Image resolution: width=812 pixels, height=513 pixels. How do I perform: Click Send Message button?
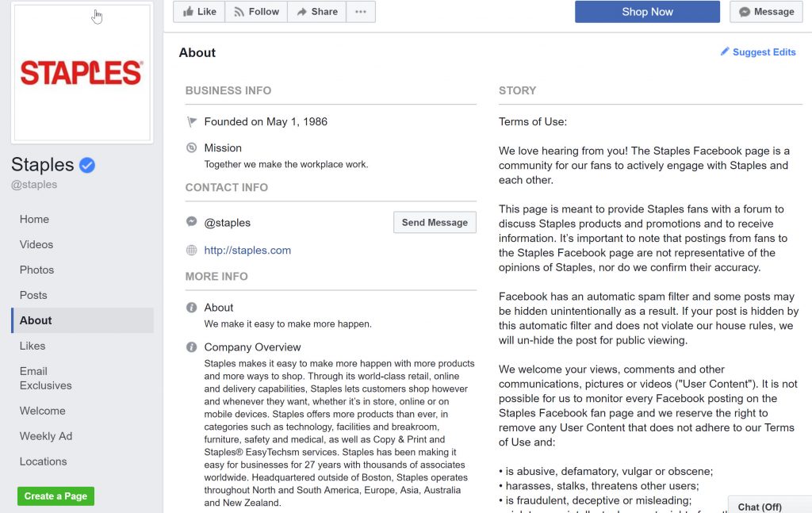pyautogui.click(x=435, y=222)
